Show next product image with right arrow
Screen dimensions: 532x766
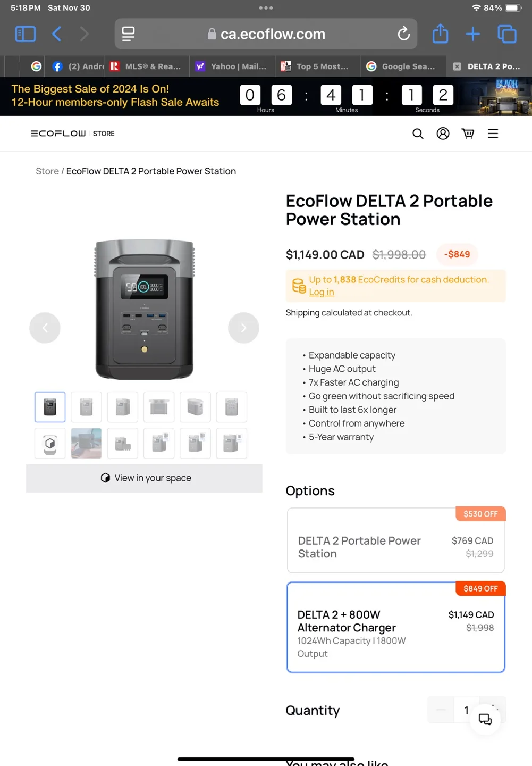click(x=243, y=328)
